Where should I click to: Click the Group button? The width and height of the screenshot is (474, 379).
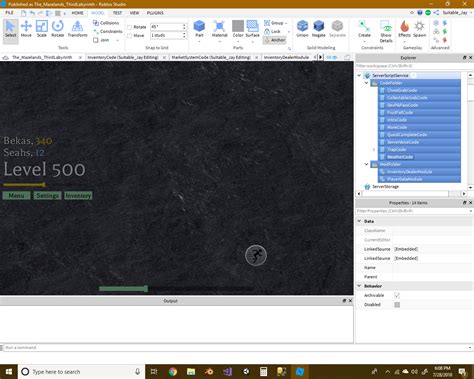pos(274,23)
